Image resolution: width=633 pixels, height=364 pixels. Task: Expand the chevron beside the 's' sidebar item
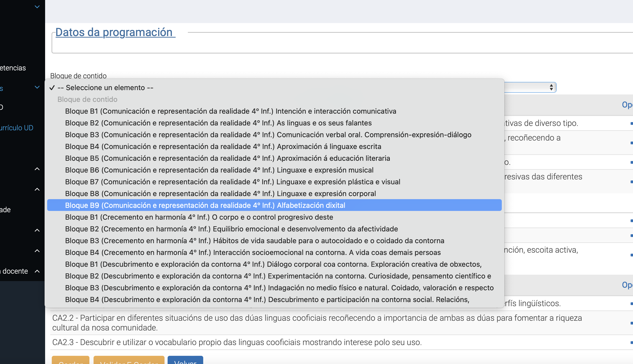tap(37, 87)
